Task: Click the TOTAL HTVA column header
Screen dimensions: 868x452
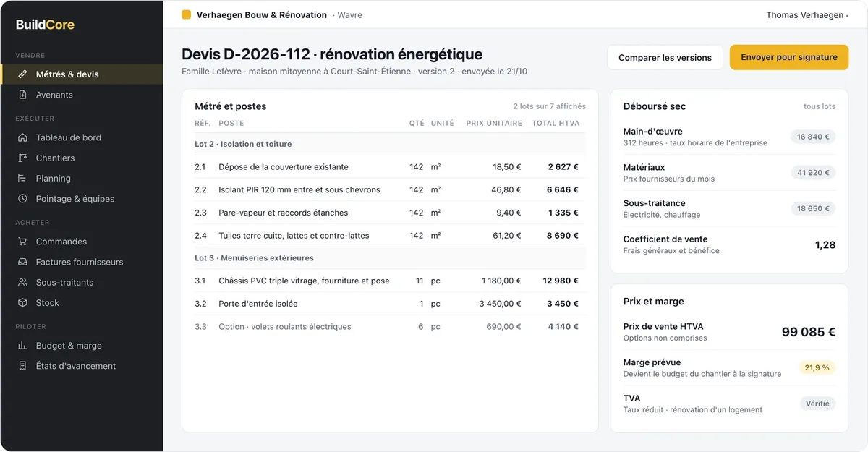Action: tap(556, 124)
